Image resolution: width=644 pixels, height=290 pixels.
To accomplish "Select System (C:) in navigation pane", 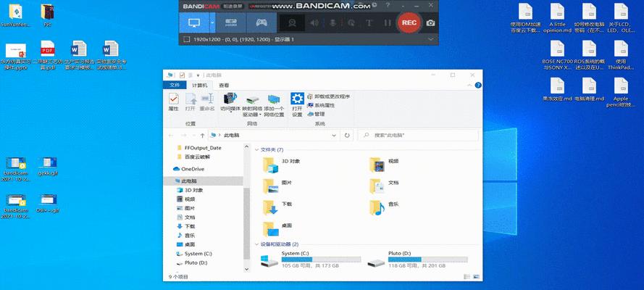I will (194, 254).
